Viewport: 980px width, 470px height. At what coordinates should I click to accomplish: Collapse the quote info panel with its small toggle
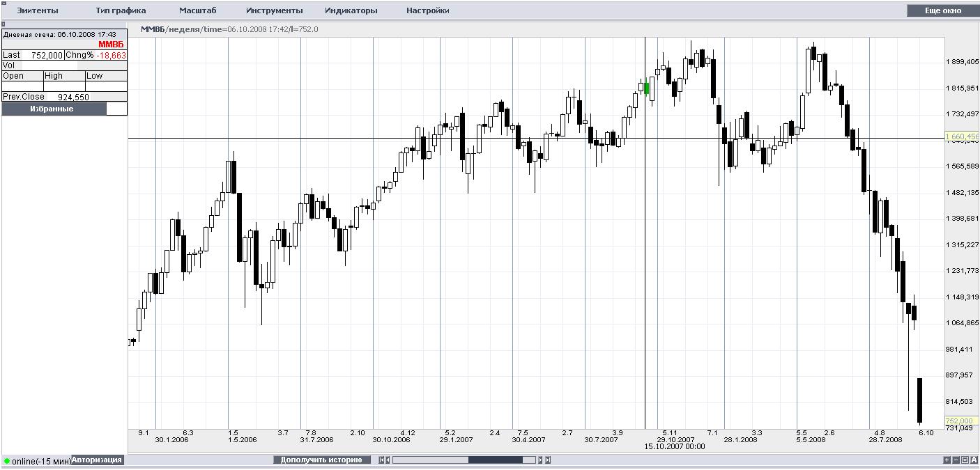point(3,24)
